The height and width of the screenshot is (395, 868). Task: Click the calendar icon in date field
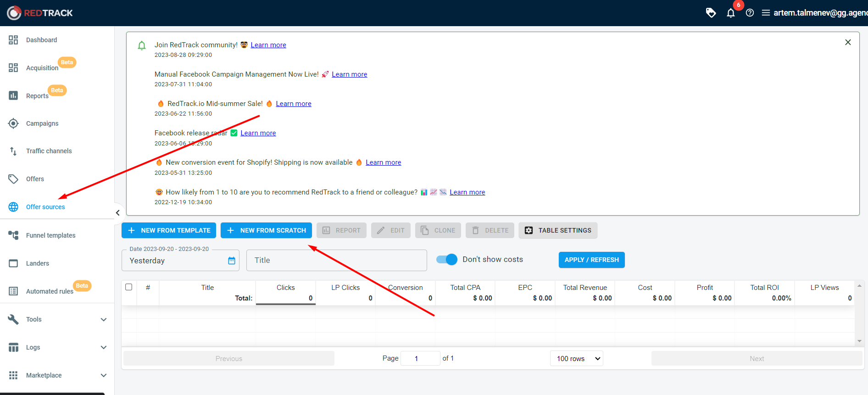pyautogui.click(x=232, y=261)
